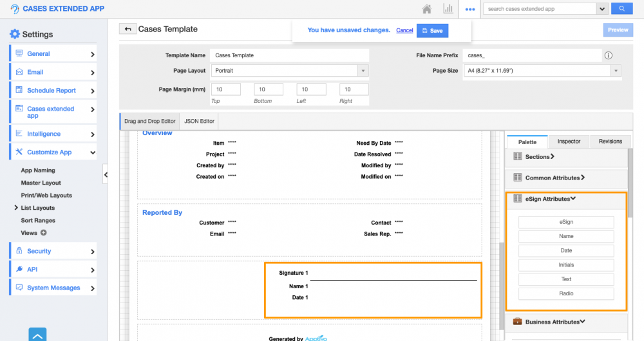This screenshot has height=341, width=644.
Task: Click the Template Name input field
Action: [x=290, y=55]
